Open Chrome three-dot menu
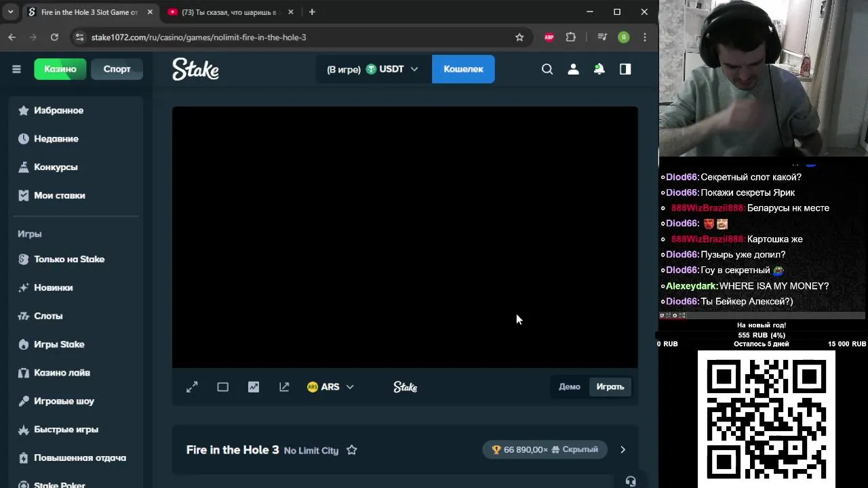868x488 pixels. pos(645,37)
